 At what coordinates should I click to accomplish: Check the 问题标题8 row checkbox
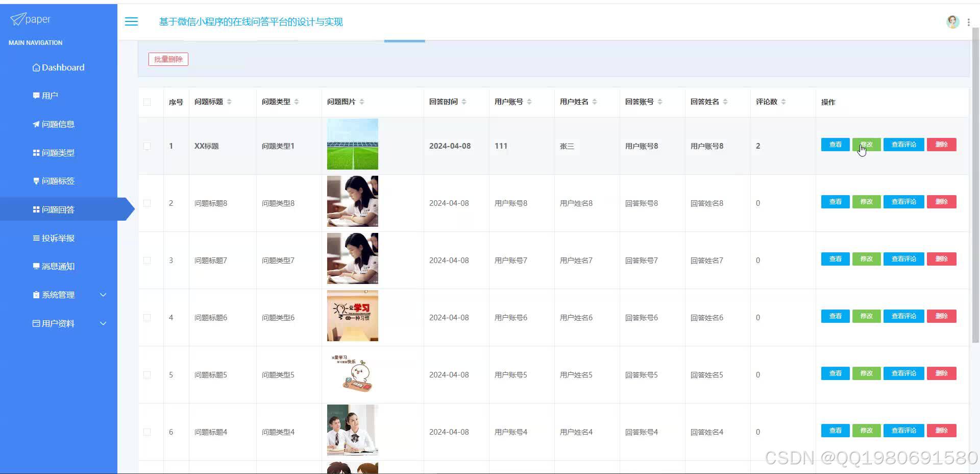pos(147,203)
